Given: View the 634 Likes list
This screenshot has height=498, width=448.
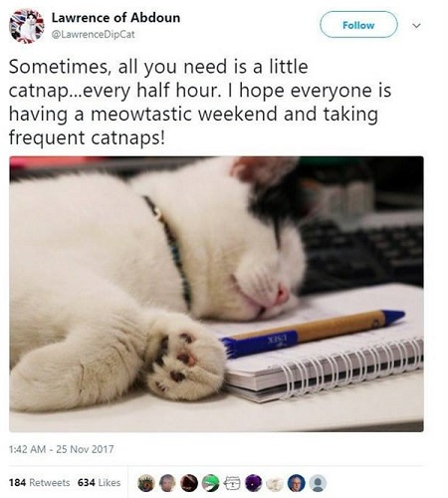Looking at the screenshot, I should pyautogui.click(x=99, y=482).
